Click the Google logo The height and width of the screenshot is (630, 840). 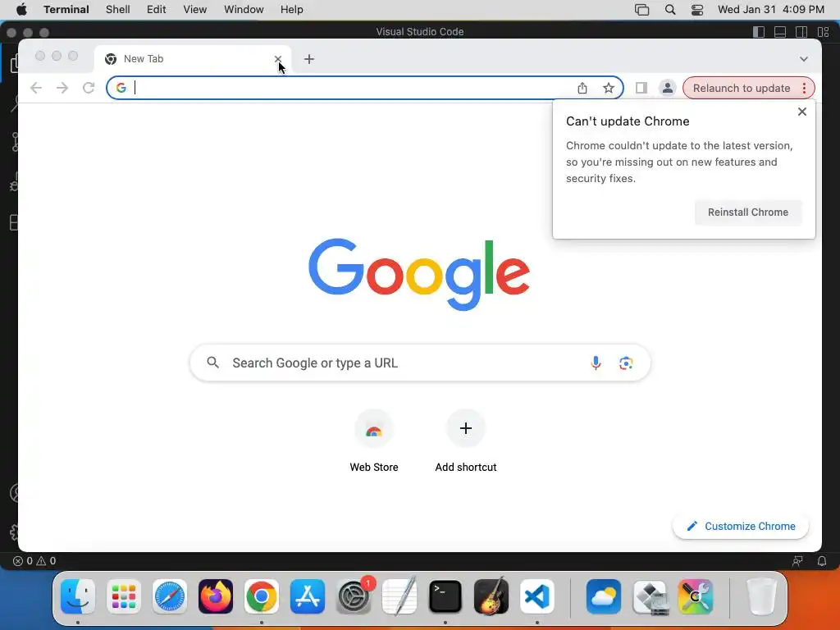point(419,274)
